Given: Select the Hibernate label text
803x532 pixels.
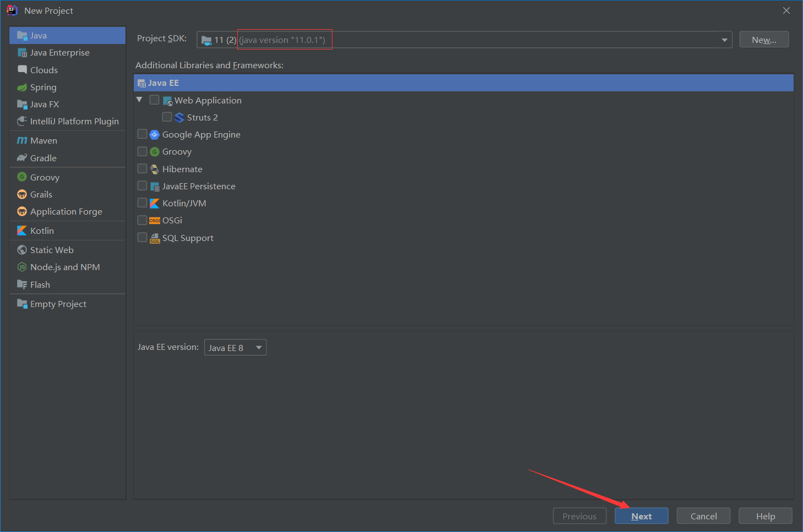Looking at the screenshot, I should coord(182,169).
